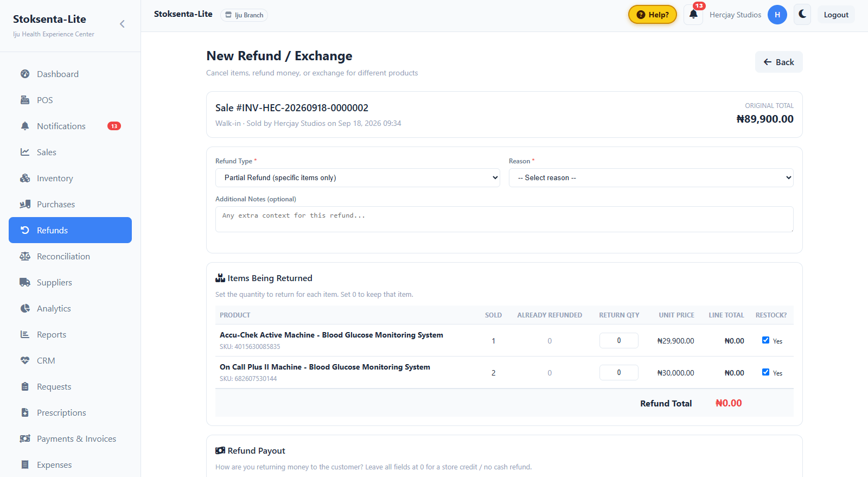Viewport: 868px width, 477px height.
Task: Click the Iju Branch badge
Action: click(244, 15)
